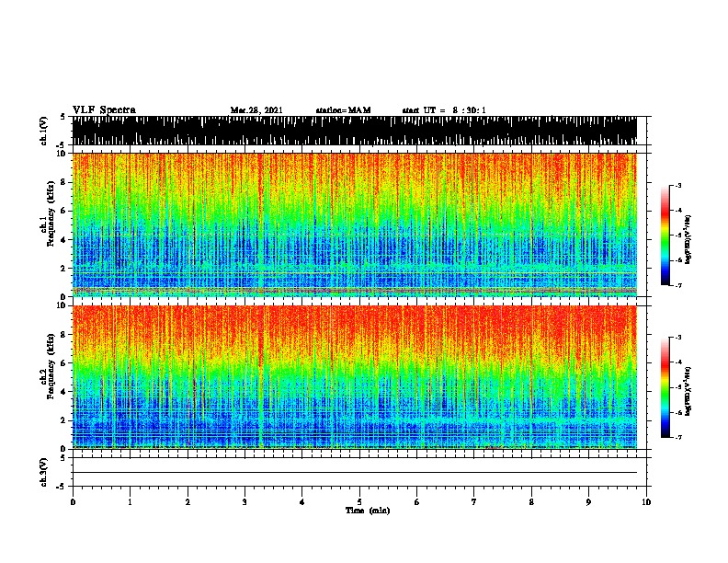Viewport: 728px width, 563px height.
Task: Click the "-7" label on ch.2 colorbar
Action: point(677,438)
